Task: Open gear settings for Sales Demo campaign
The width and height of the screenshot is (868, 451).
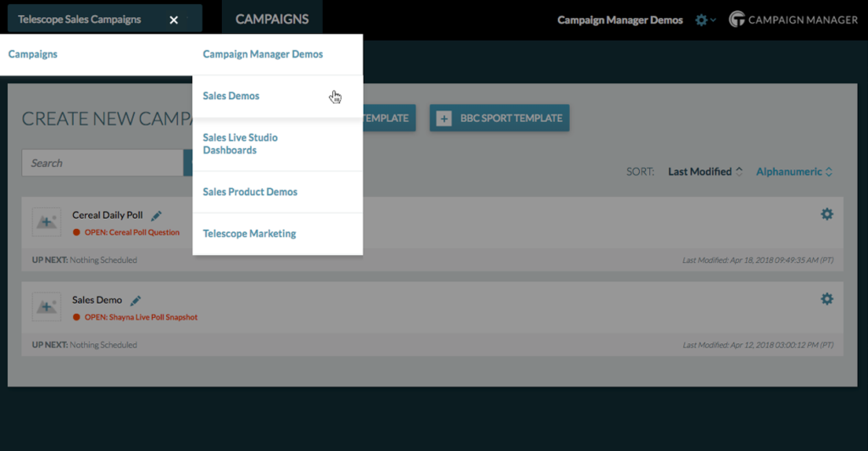Action: pyautogui.click(x=826, y=299)
